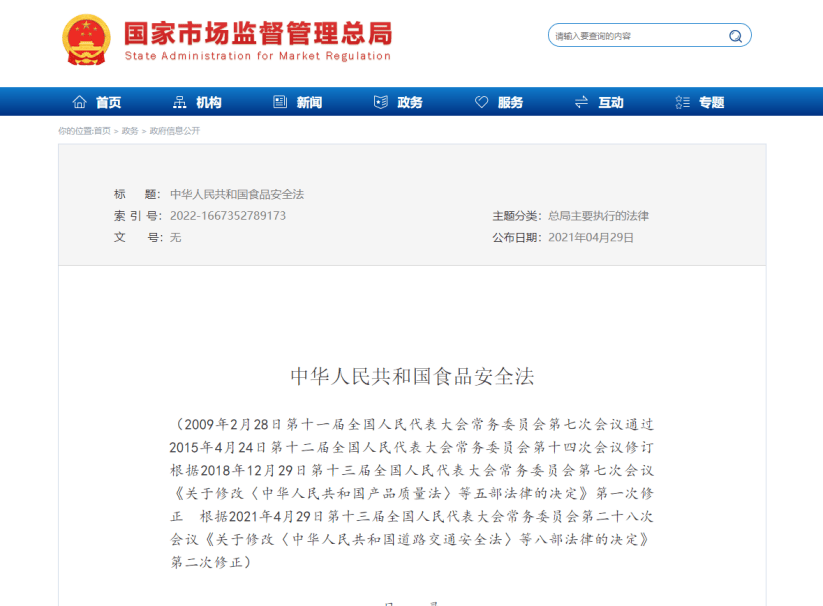Viewport: 823px width, 606px height.
Task: Click the organization chart icon beside 机构
Action: click(180, 102)
